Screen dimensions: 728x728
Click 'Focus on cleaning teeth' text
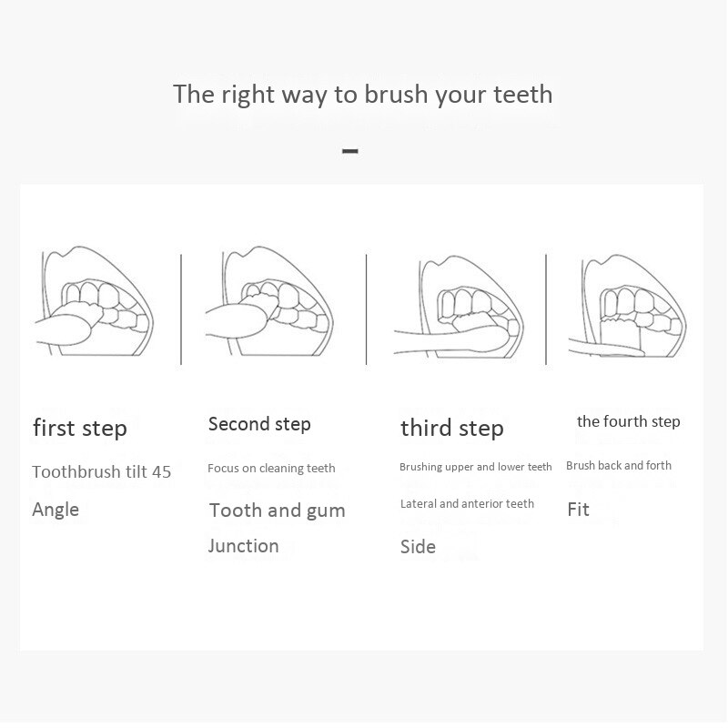tap(271, 469)
